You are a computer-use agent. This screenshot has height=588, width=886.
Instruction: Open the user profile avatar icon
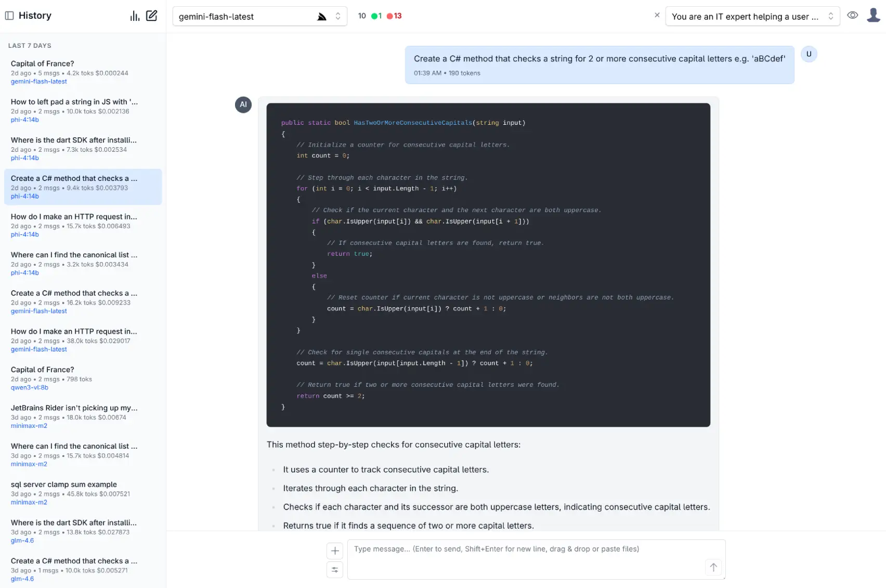pyautogui.click(x=872, y=15)
